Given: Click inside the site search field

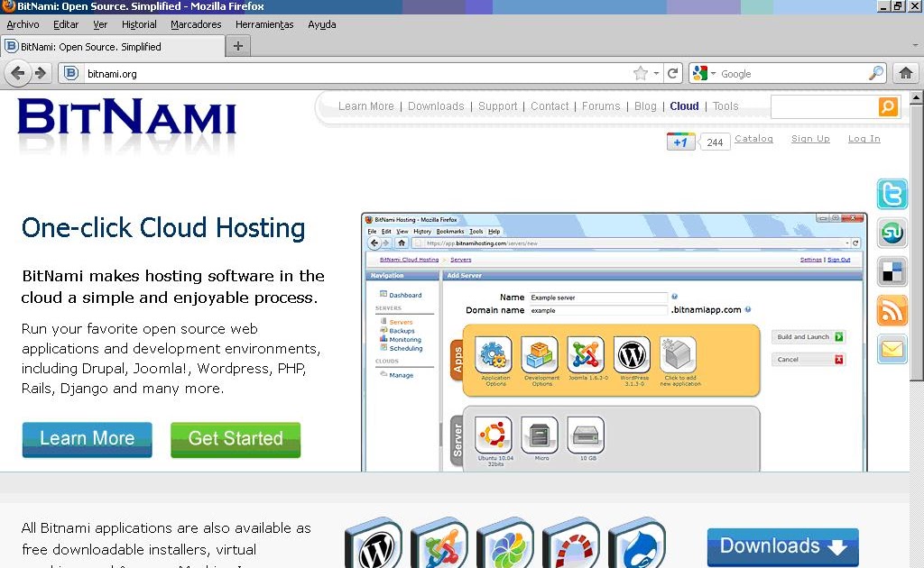Looking at the screenshot, I should (x=821, y=106).
